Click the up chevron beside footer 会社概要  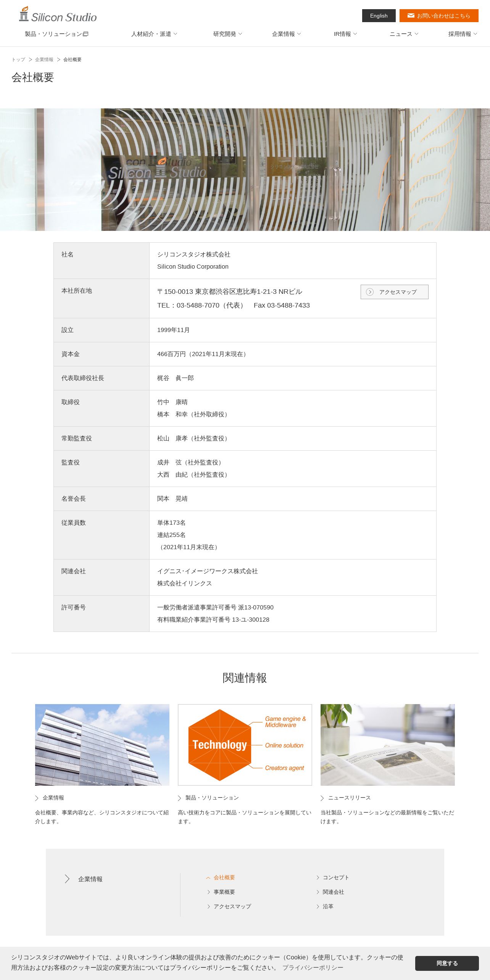click(208, 878)
